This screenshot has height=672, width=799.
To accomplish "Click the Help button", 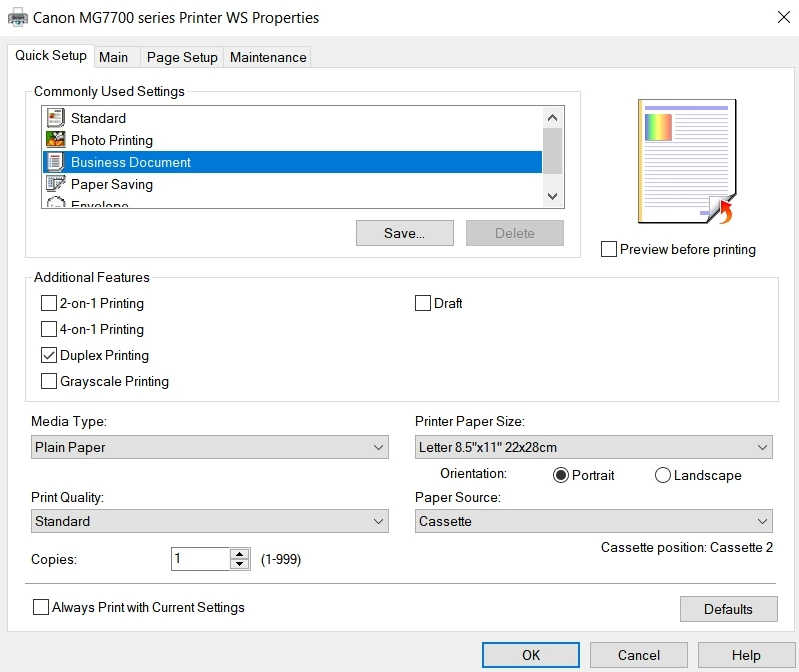I will [x=747, y=655].
